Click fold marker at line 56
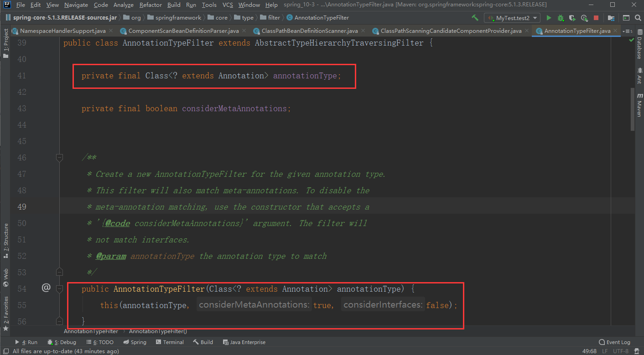The width and height of the screenshot is (644, 355). [59, 321]
